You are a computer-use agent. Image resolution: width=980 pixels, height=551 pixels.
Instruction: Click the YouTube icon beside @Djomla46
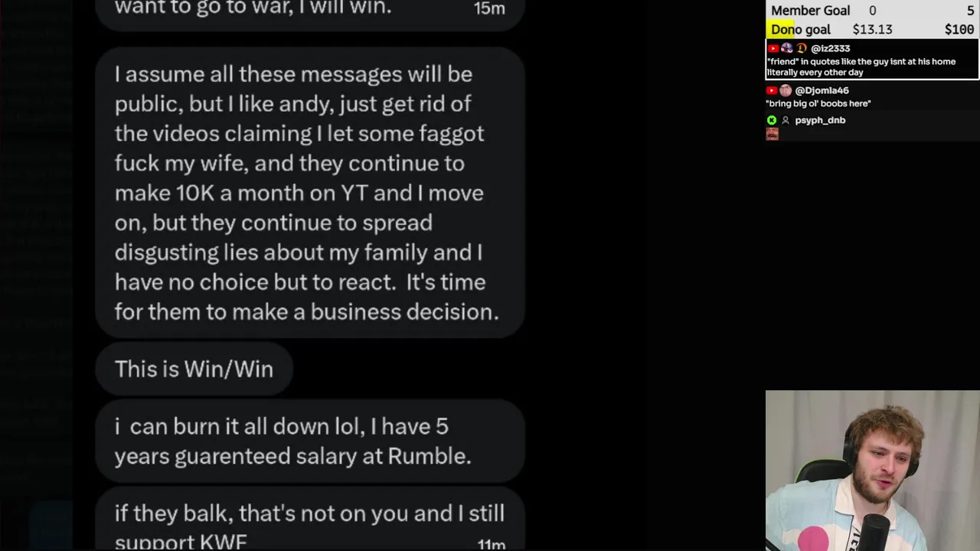click(772, 90)
